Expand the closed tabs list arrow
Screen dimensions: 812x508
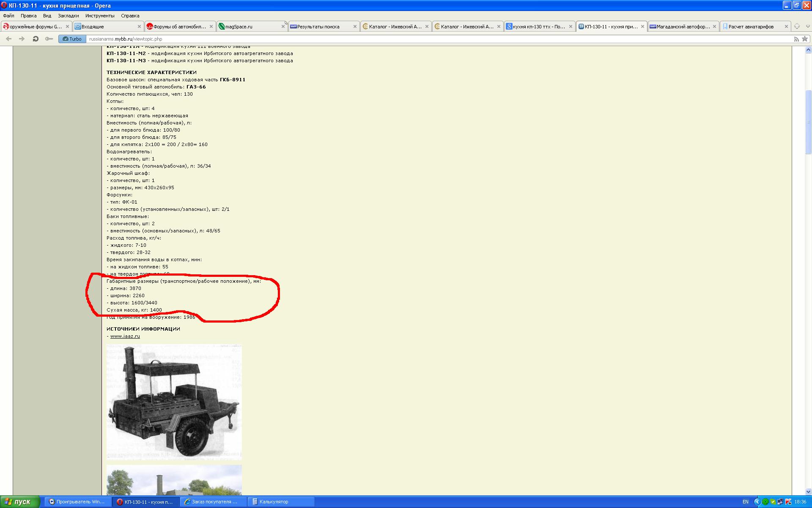pos(807,26)
